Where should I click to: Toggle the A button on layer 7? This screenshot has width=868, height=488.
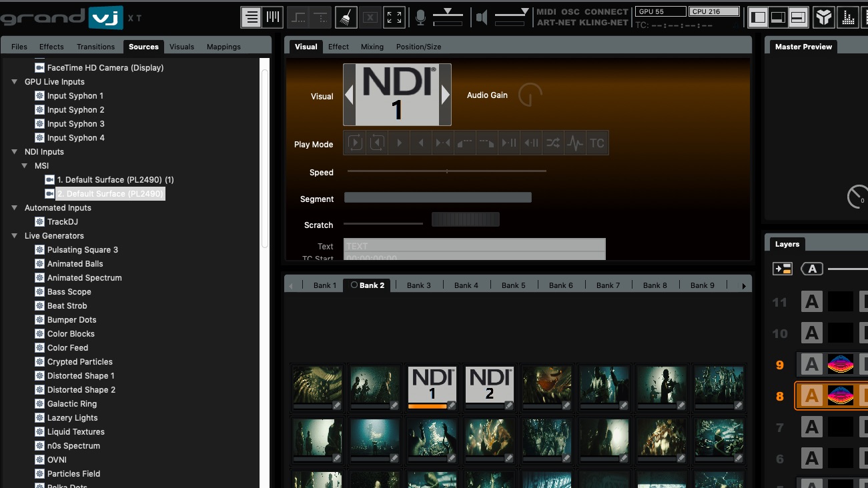[x=812, y=427]
